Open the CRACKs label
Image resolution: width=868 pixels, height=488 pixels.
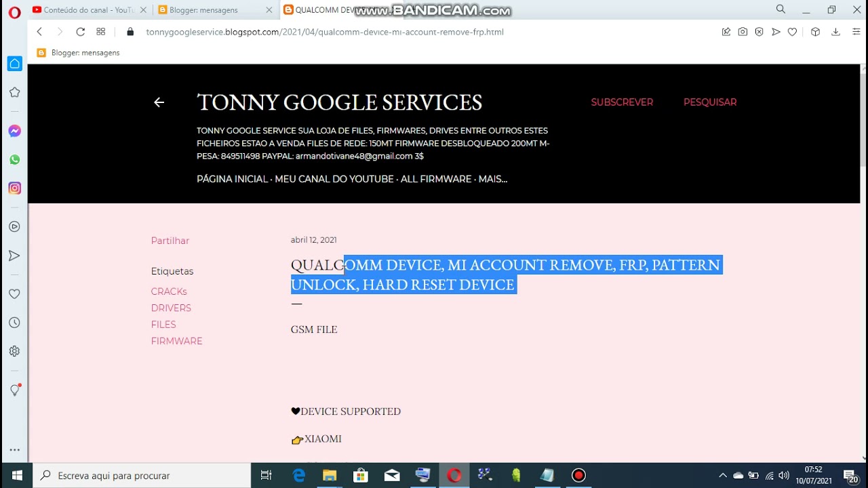coord(169,291)
